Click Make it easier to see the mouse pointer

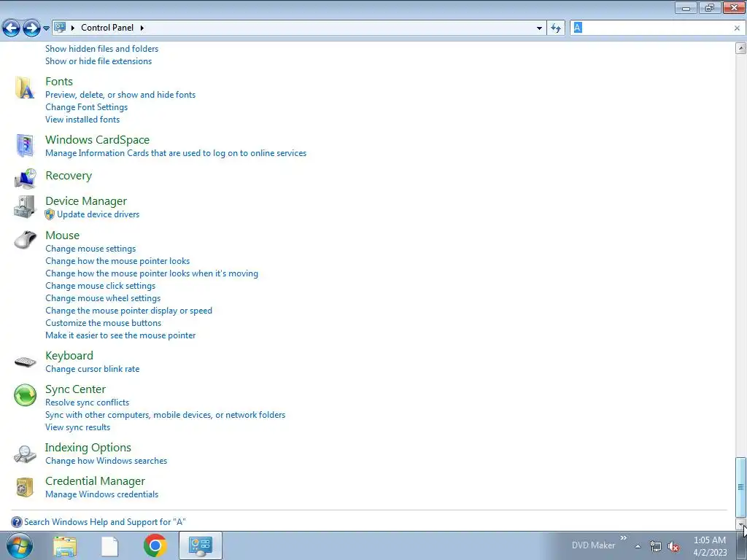120,335
